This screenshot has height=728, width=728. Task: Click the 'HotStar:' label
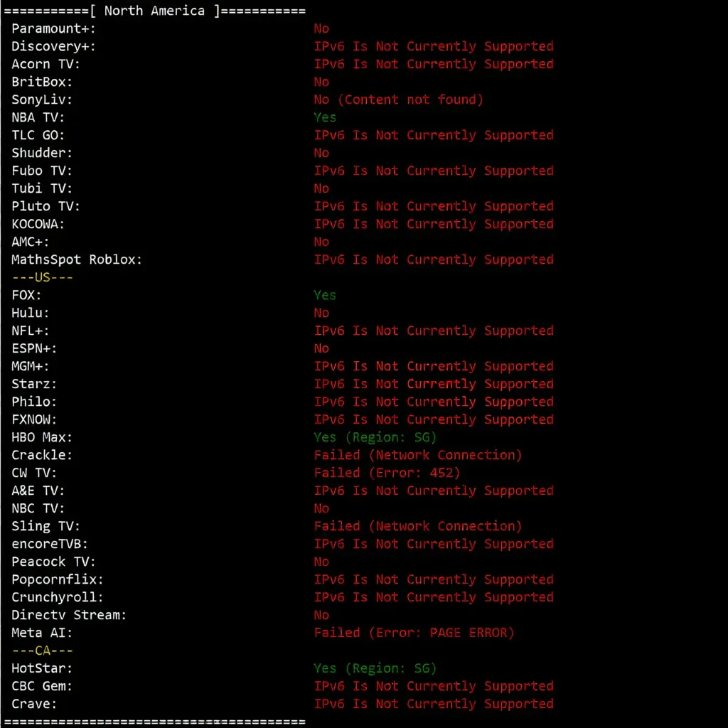pyautogui.click(x=42, y=668)
